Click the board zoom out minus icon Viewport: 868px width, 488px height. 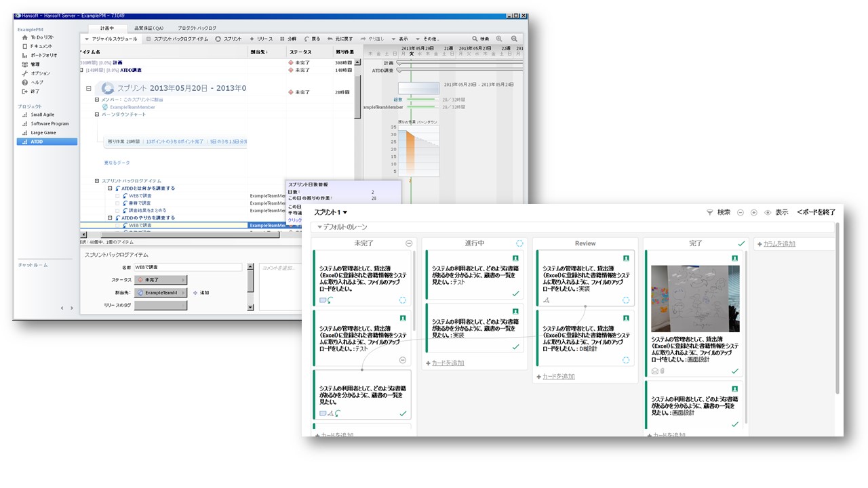point(741,212)
